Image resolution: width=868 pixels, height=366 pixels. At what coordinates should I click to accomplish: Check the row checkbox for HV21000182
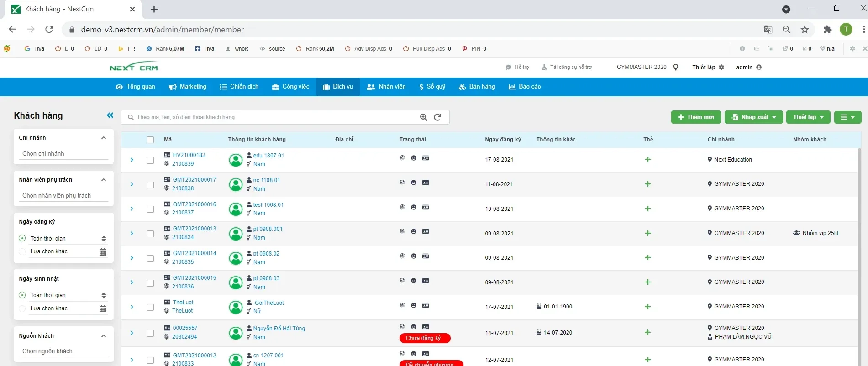pyautogui.click(x=151, y=160)
